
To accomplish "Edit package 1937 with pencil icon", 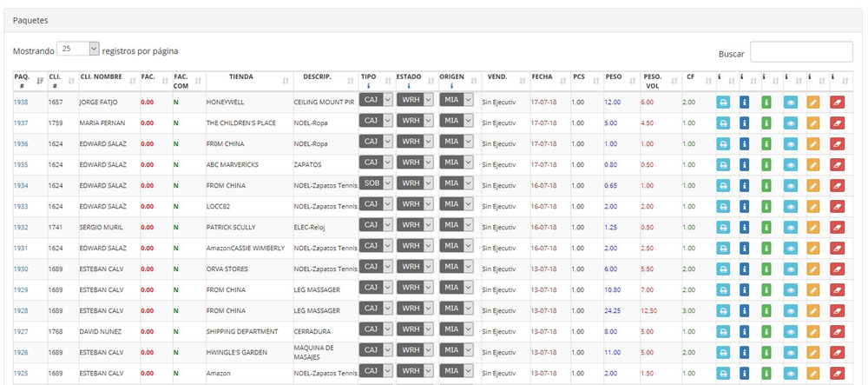I will (x=813, y=123).
